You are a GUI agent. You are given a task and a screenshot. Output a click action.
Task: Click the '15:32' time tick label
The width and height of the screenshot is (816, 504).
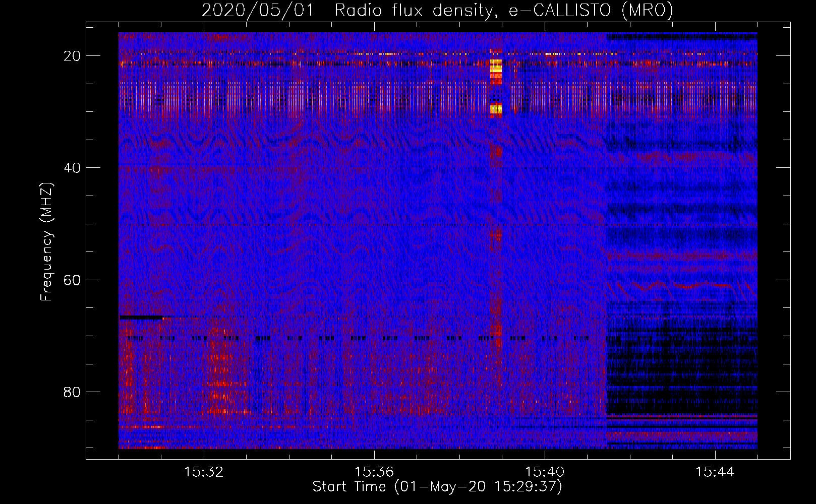(204, 472)
